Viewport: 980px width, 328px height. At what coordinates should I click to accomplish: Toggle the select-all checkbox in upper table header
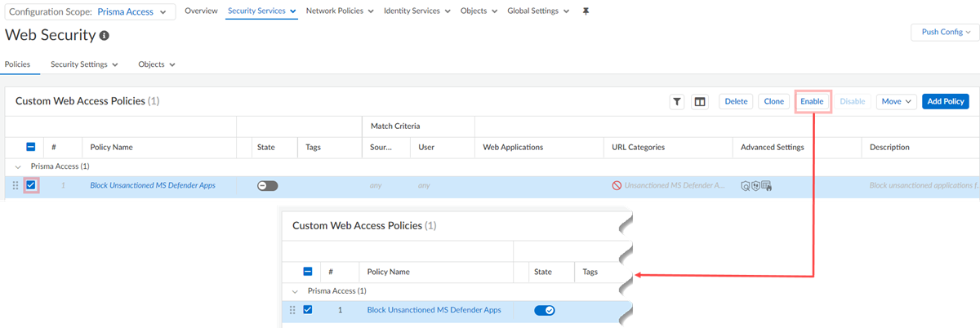click(31, 147)
